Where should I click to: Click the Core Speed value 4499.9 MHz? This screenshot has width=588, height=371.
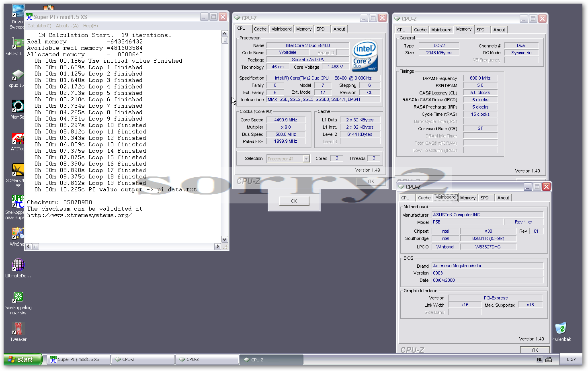pos(286,120)
